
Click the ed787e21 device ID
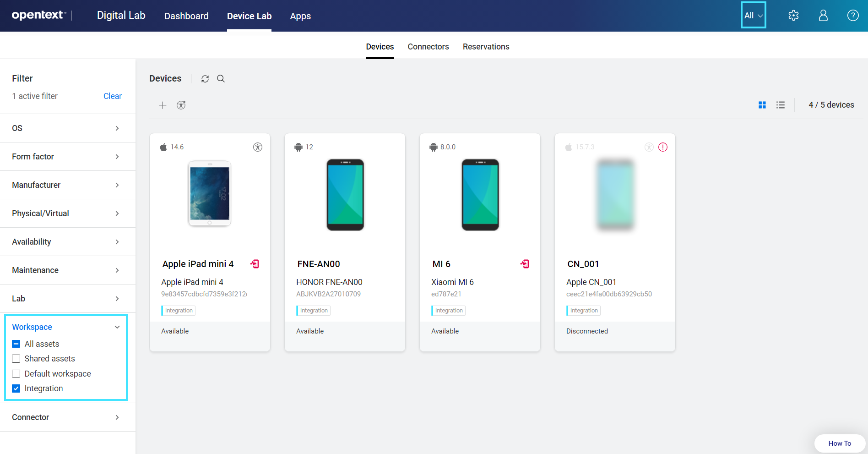[x=446, y=294]
